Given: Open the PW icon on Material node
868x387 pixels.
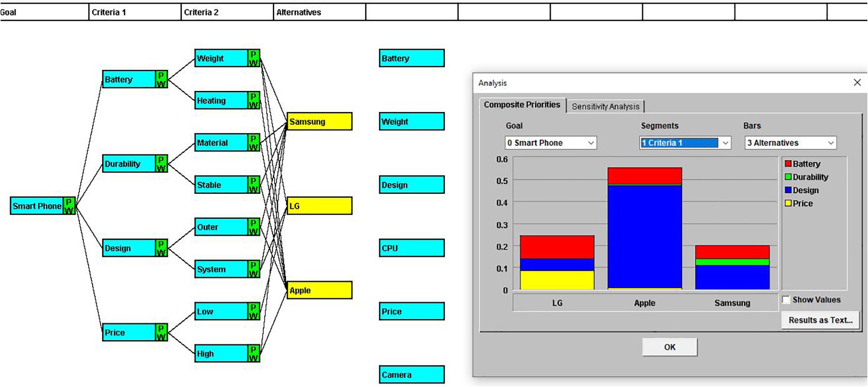Looking at the screenshot, I should coord(254,143).
